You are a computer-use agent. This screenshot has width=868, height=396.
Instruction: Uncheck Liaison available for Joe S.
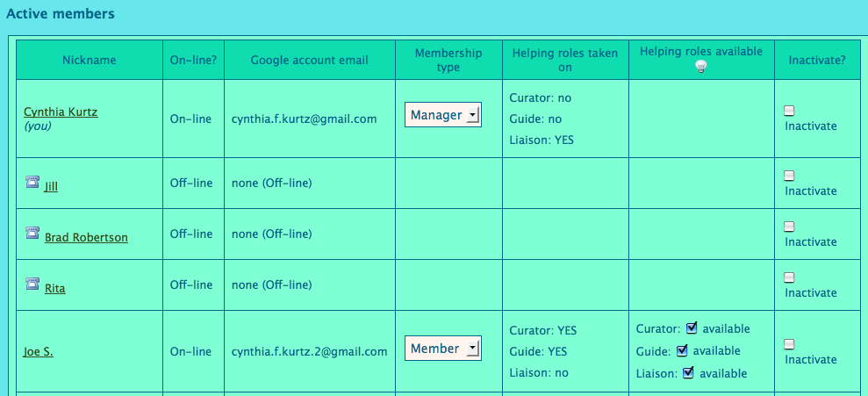click(688, 373)
